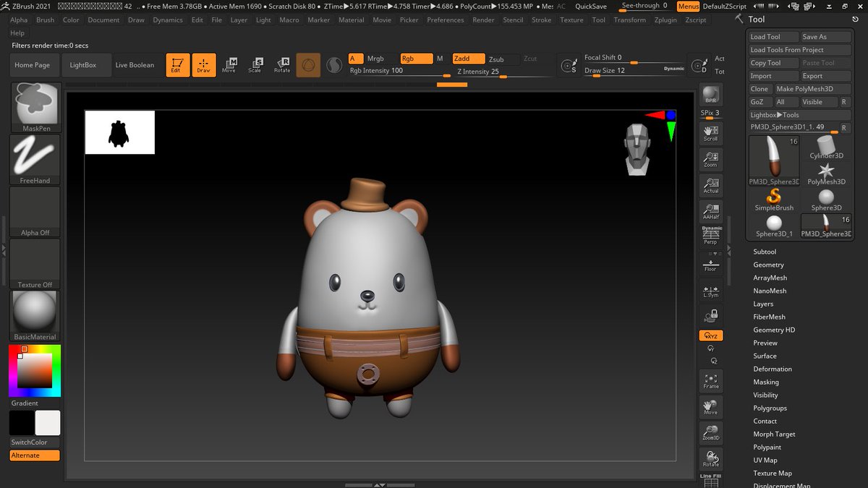Image resolution: width=868 pixels, height=488 pixels.
Task: Click the Live Boolean button
Action: click(x=135, y=65)
